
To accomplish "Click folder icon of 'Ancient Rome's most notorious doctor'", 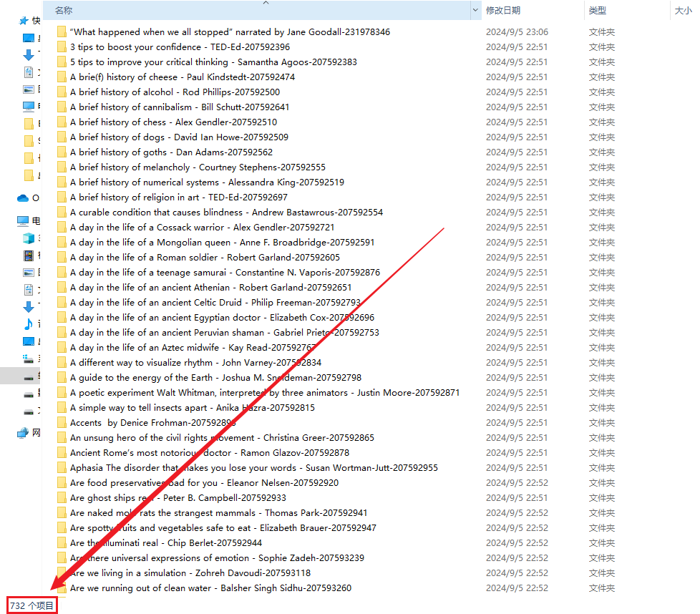I will coord(62,452).
